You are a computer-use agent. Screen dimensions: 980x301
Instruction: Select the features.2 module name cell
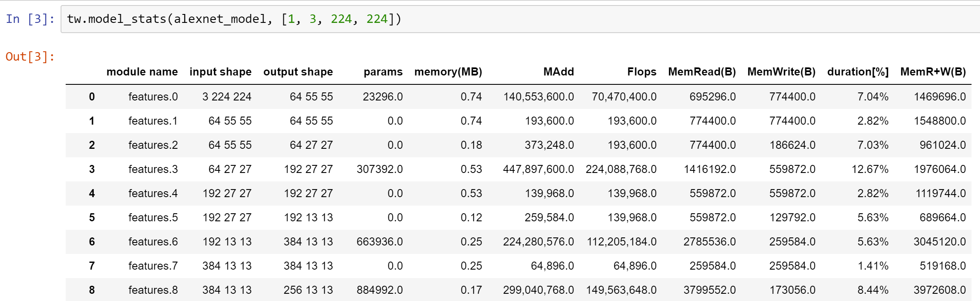pyautogui.click(x=153, y=145)
